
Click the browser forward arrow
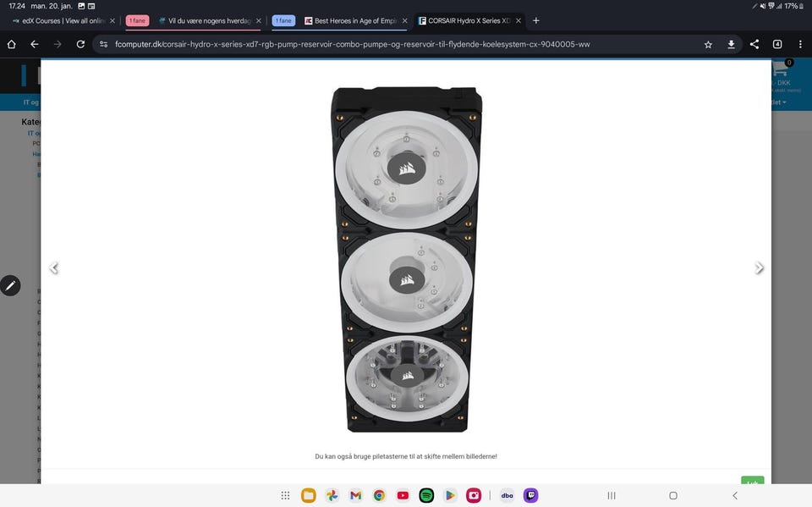click(x=58, y=44)
